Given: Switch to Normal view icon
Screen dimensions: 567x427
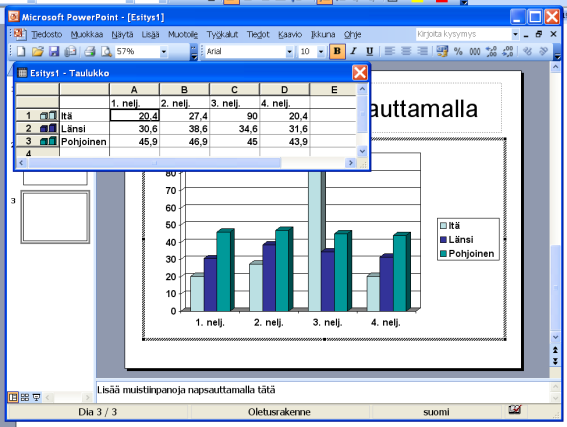Looking at the screenshot, I should coord(13,398).
